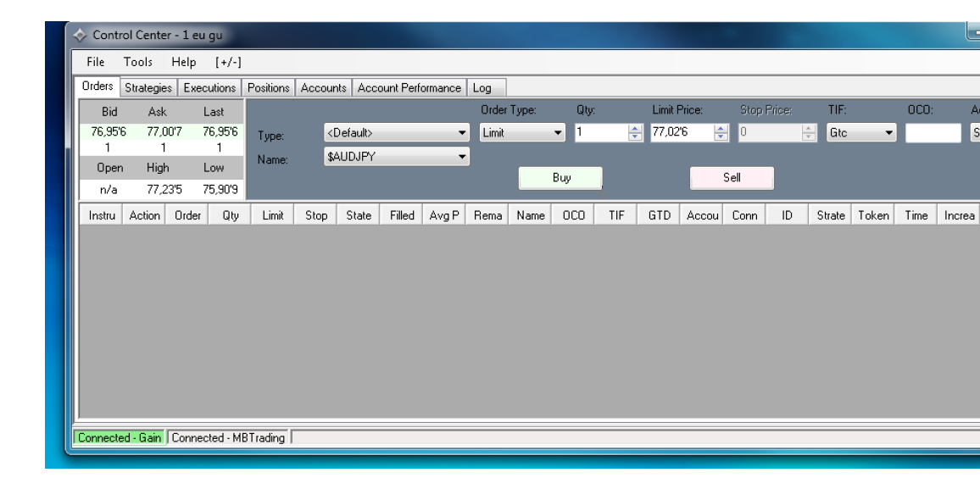980x489 pixels.
Task: Sort by the Token column header
Action: (873, 215)
